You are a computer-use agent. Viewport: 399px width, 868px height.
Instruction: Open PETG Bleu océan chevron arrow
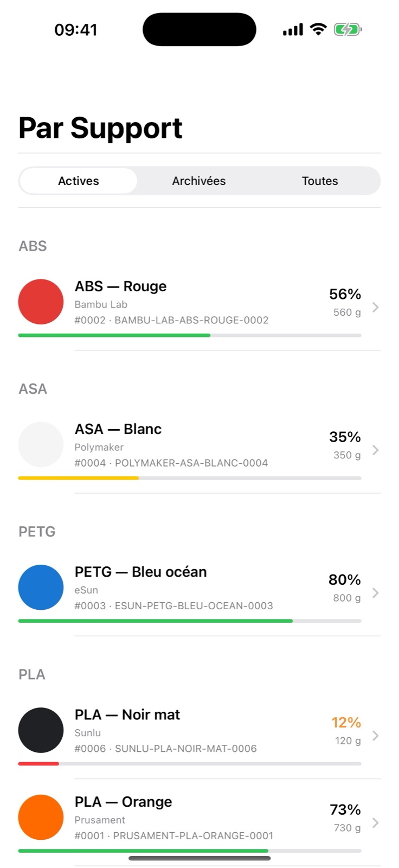(375, 592)
